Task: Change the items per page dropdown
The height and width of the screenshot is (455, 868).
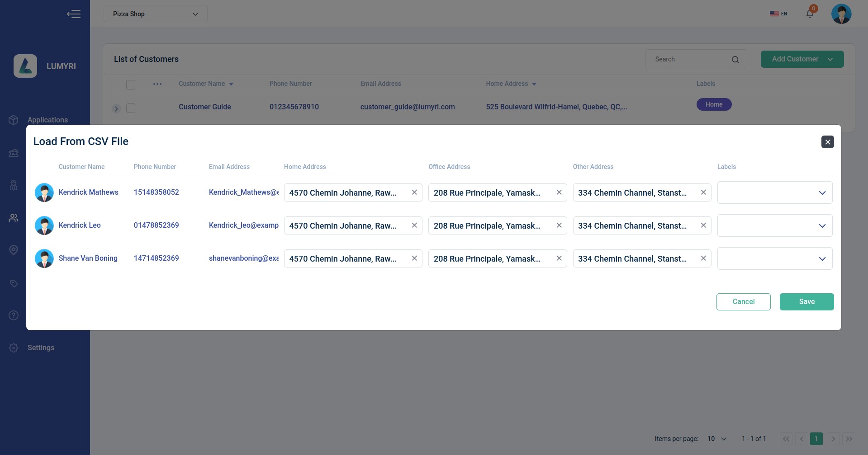Action: tap(716, 439)
